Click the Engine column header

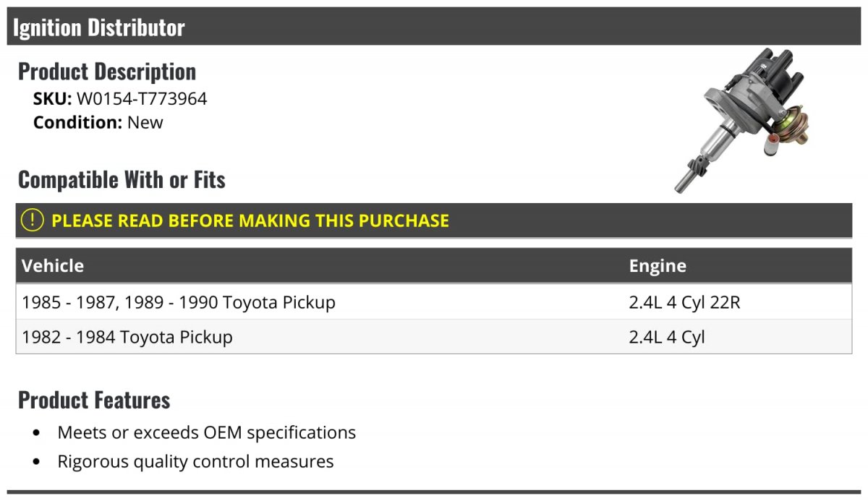coord(658,265)
